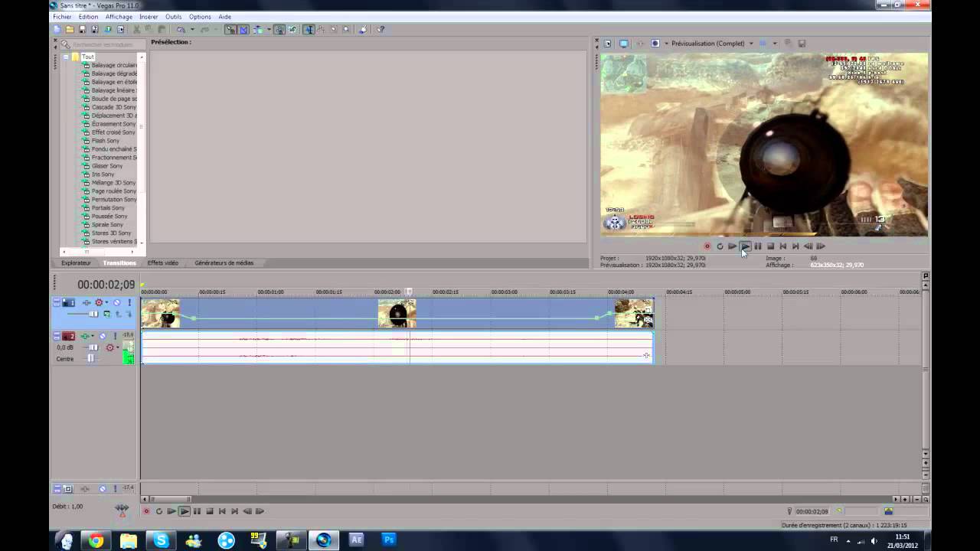980x551 pixels.
Task: Open the Auto Ripple mode dropdown arrow
Action: (x=269, y=29)
